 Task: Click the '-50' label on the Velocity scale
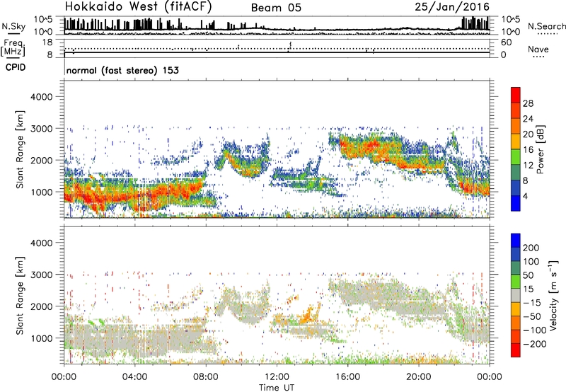(532, 316)
